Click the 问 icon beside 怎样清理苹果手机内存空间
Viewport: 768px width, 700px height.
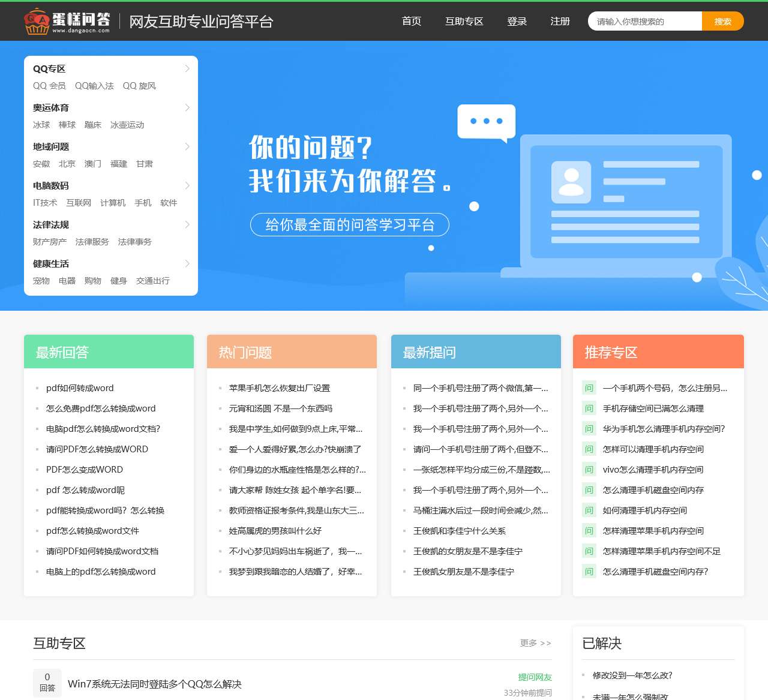pyautogui.click(x=588, y=531)
